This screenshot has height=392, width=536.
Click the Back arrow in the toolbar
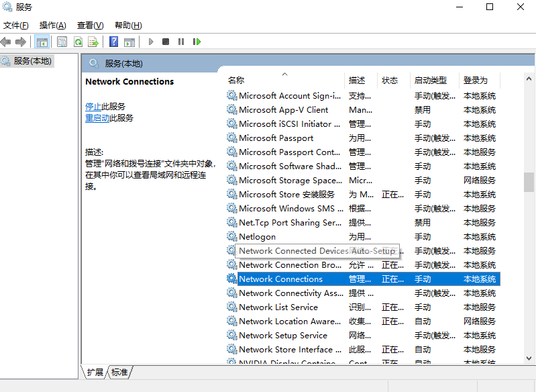click(x=6, y=42)
